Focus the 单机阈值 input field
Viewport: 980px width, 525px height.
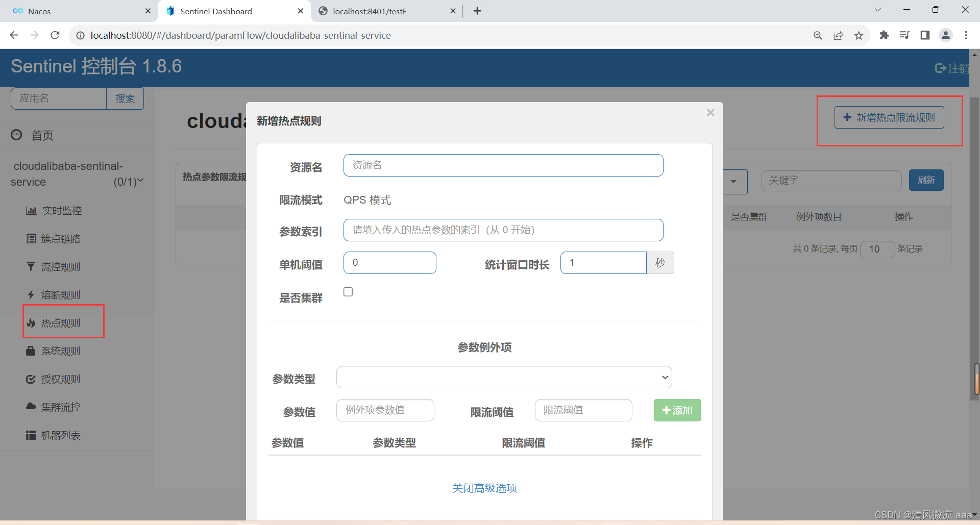pos(390,263)
